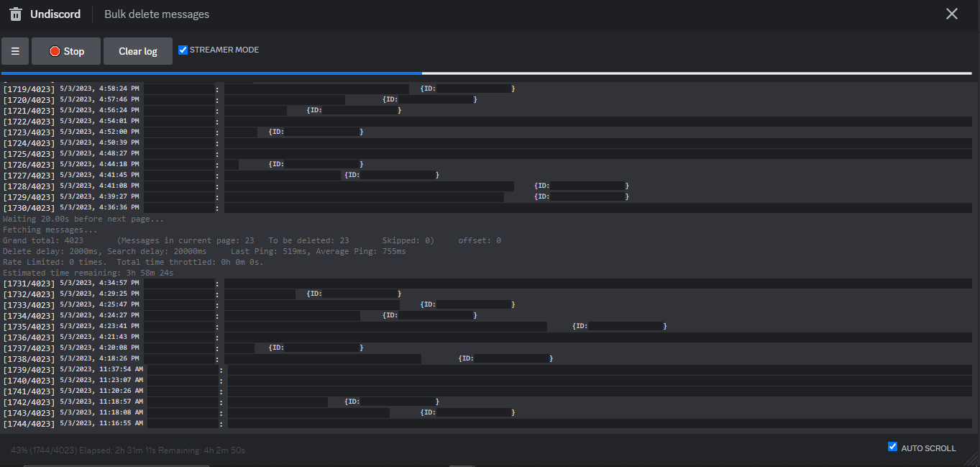The height and width of the screenshot is (467, 980).
Task: Click the Grand total 4023 line
Action: click(43, 240)
